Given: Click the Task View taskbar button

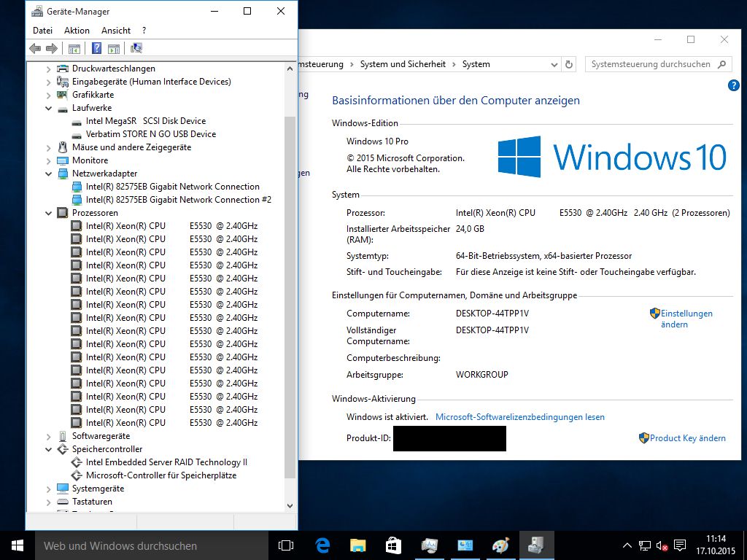Looking at the screenshot, I should pos(286,545).
